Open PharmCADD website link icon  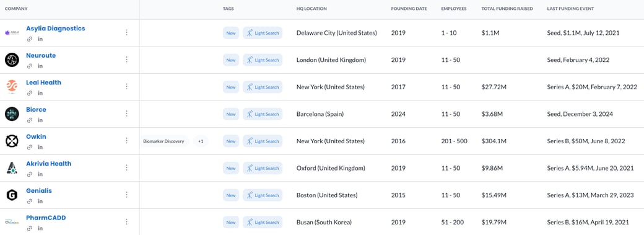(x=30, y=228)
